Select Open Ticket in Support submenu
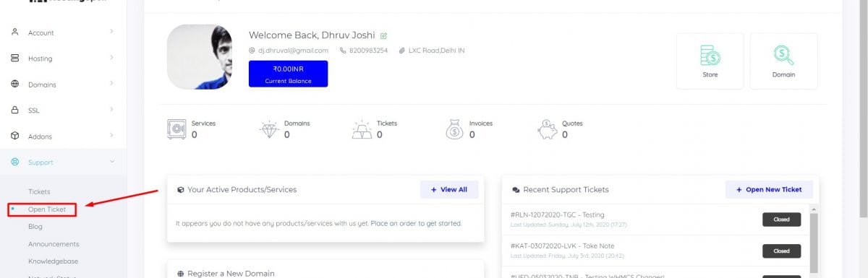This screenshot has height=278, width=868. click(x=47, y=209)
